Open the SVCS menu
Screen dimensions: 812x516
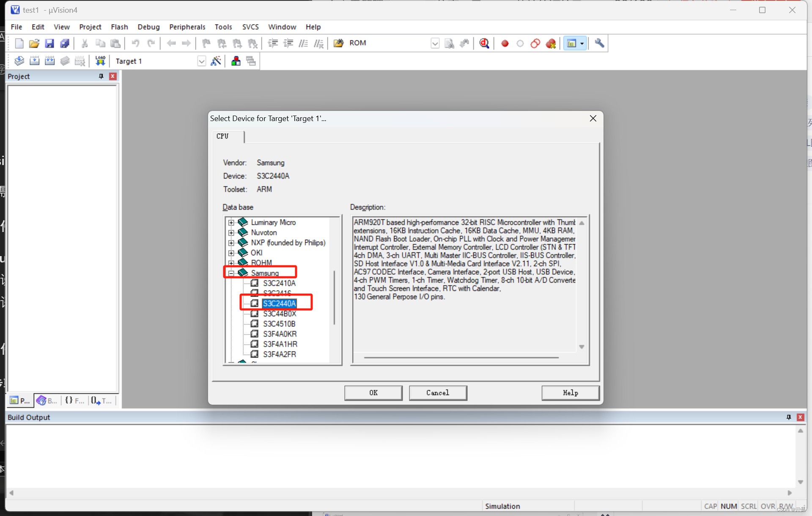tap(250, 27)
